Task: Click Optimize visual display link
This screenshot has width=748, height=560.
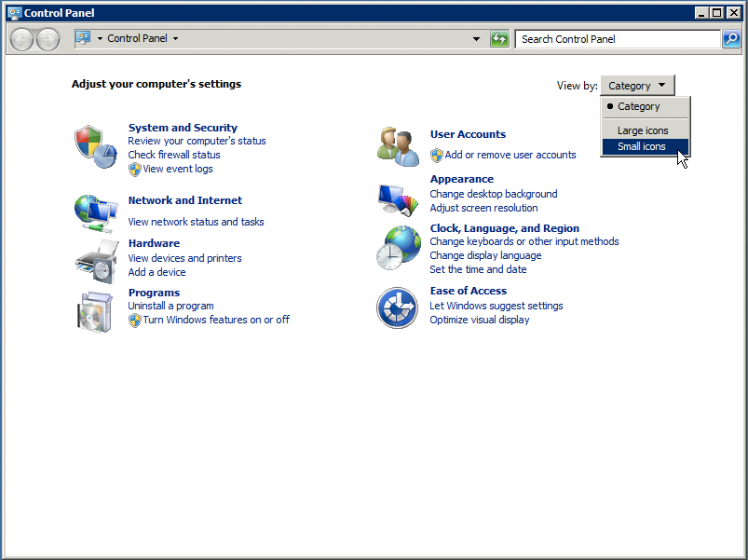Action: coord(480,320)
